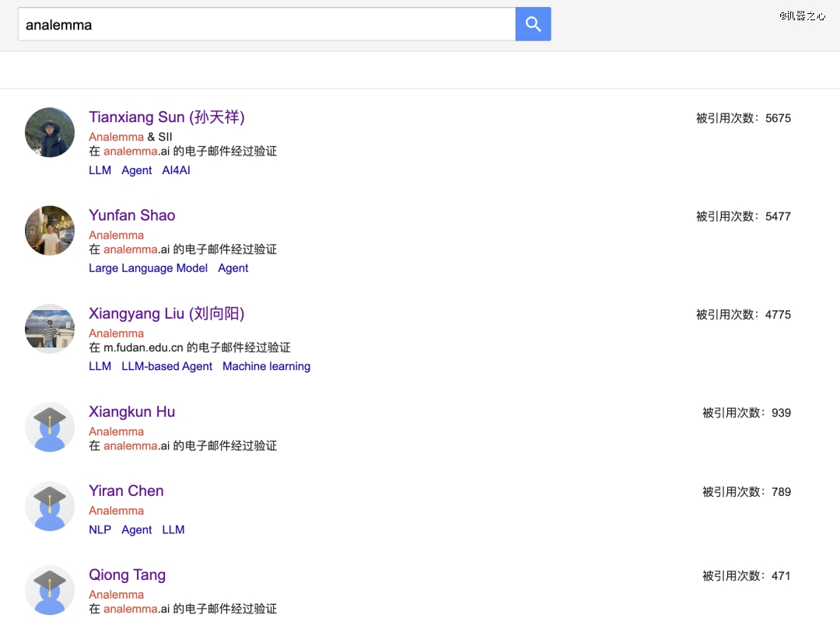Open the Qiong Tang name link
This screenshot has width=840, height=639.
click(127, 575)
